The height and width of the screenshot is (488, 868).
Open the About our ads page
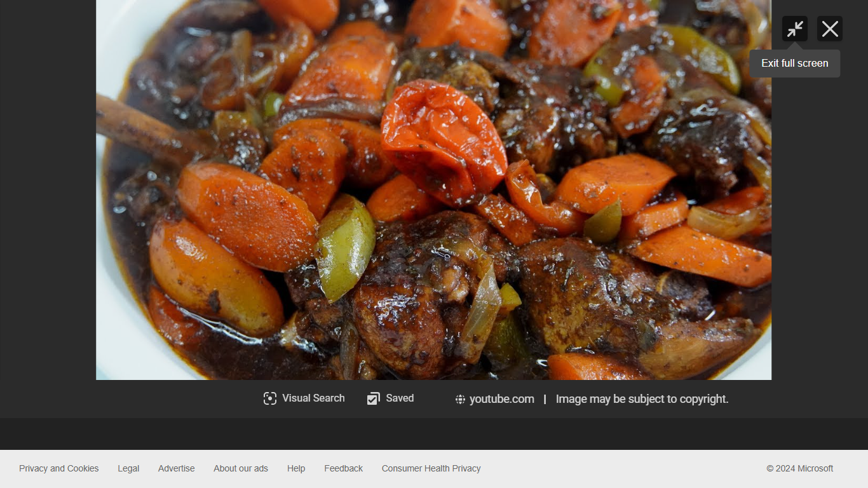(x=241, y=468)
